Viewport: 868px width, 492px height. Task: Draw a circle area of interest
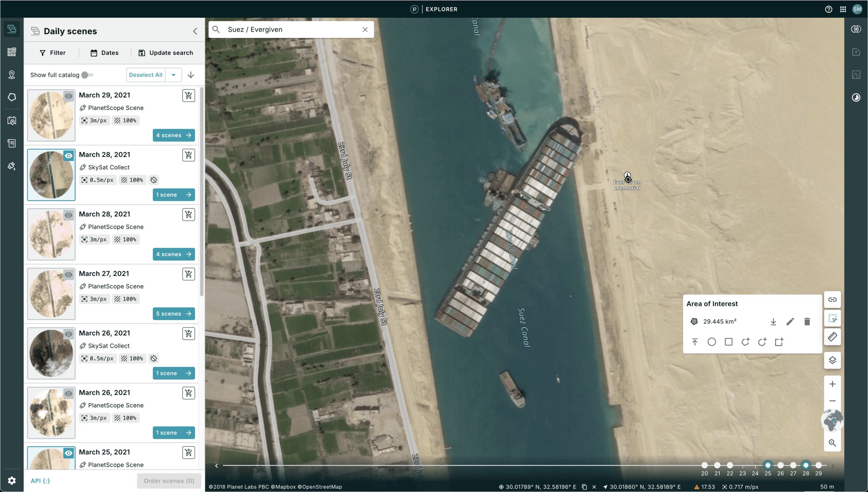(x=712, y=342)
